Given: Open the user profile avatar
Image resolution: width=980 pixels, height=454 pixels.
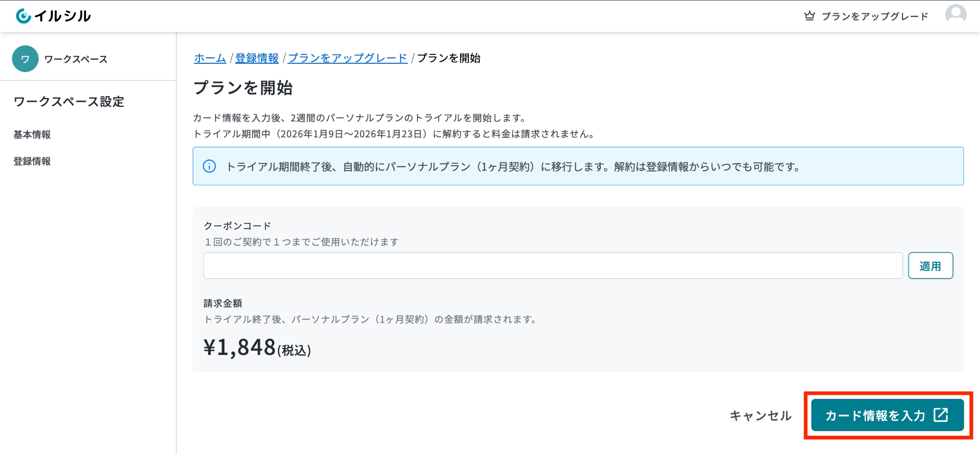Looking at the screenshot, I should (955, 15).
